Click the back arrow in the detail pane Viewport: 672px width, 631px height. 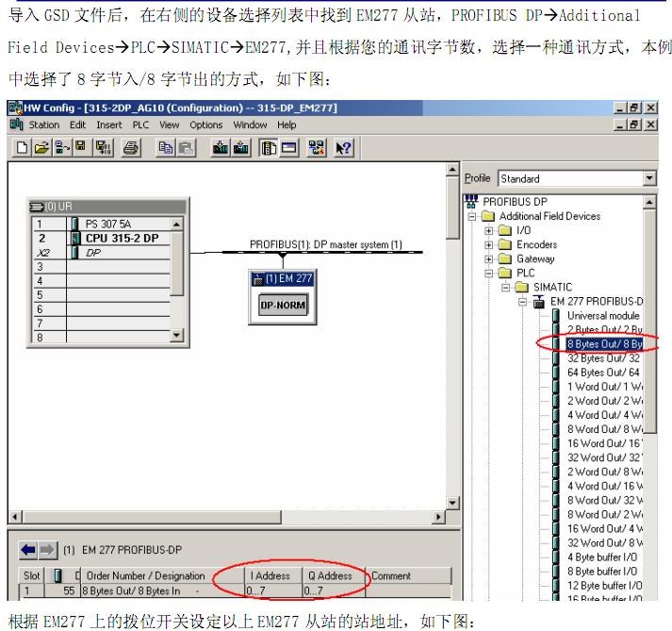tap(27, 548)
